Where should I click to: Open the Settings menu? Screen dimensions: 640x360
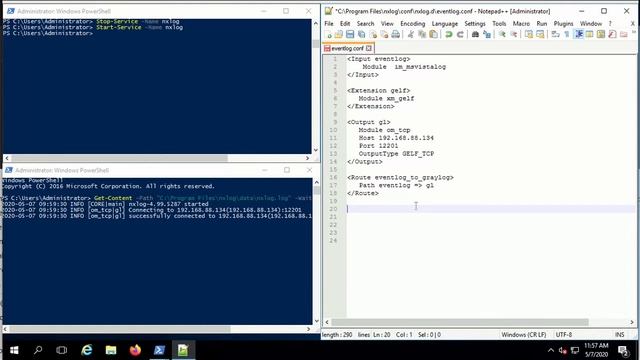475,24
